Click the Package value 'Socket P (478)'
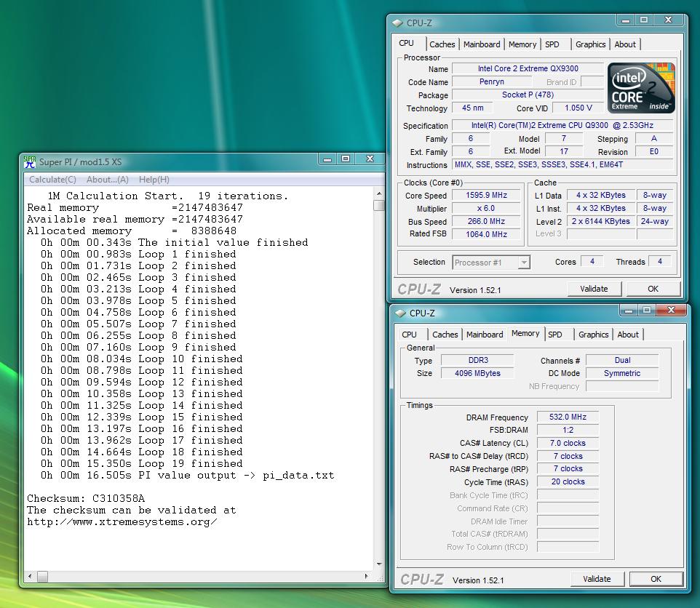The height and width of the screenshot is (608, 700). click(528, 95)
